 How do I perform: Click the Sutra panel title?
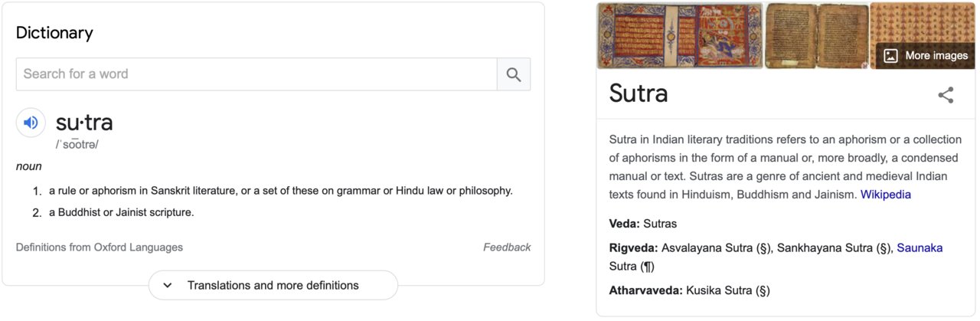(639, 93)
